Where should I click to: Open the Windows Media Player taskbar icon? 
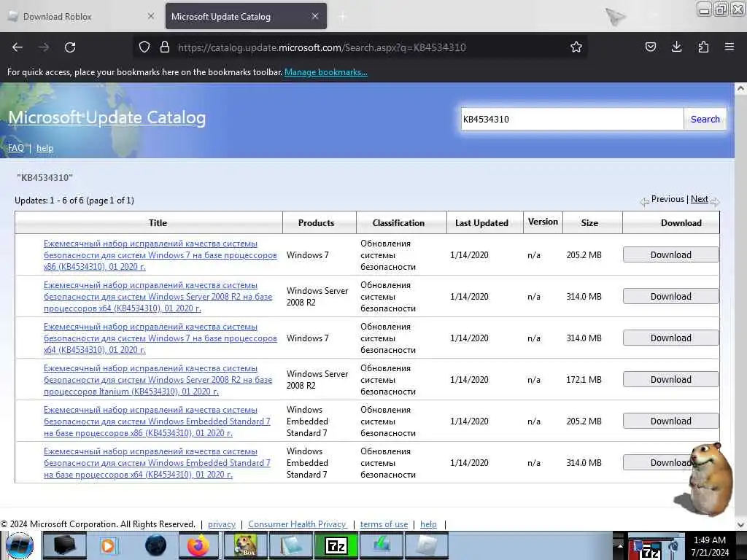(x=108, y=545)
